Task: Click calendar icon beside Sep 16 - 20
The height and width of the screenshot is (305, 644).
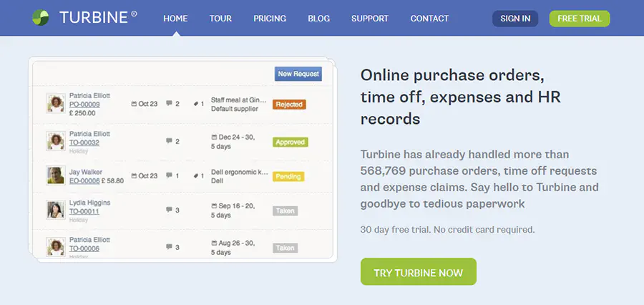Action: coord(214,205)
